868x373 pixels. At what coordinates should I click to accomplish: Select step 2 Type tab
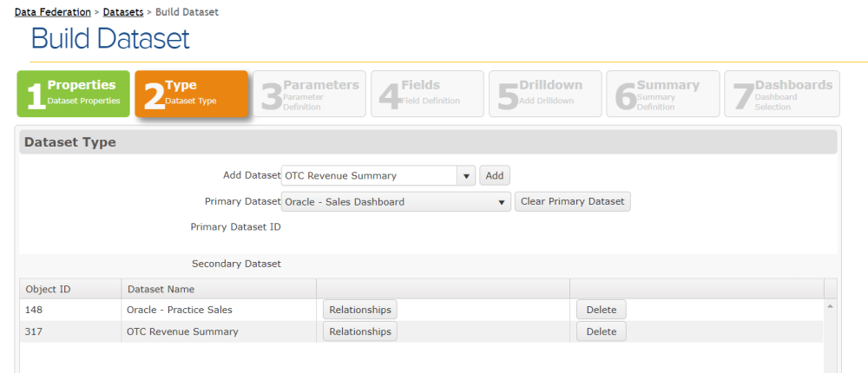point(192,94)
